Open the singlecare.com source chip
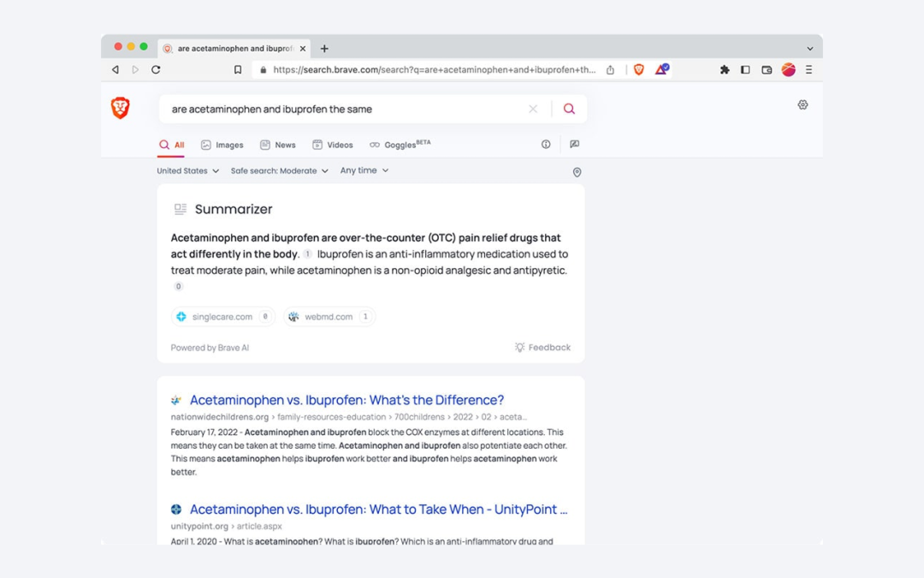Image resolution: width=924 pixels, height=578 pixels. click(x=222, y=317)
